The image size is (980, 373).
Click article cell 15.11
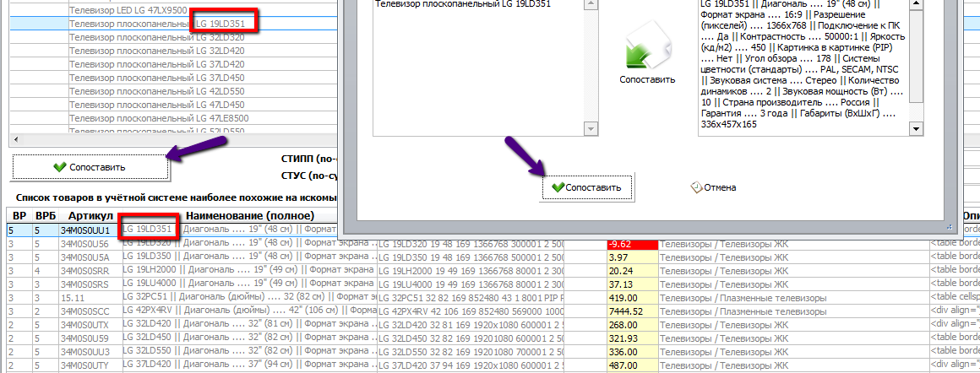tap(90, 297)
